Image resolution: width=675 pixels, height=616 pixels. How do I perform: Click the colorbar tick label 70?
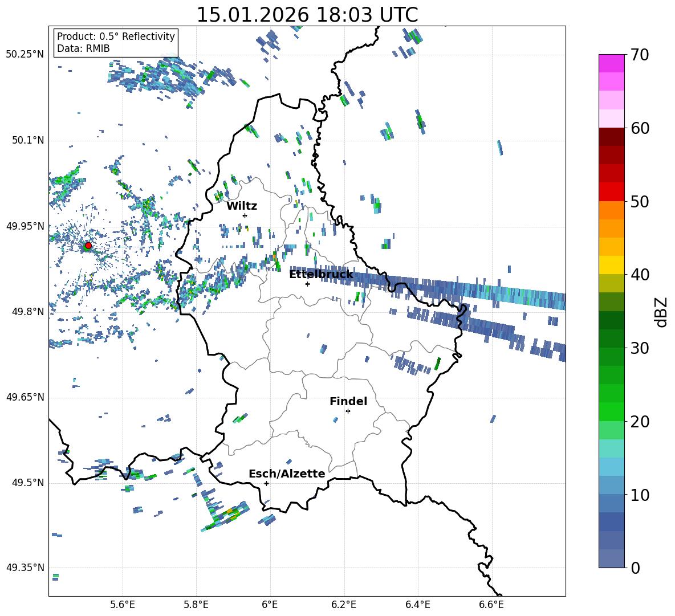[x=639, y=55]
